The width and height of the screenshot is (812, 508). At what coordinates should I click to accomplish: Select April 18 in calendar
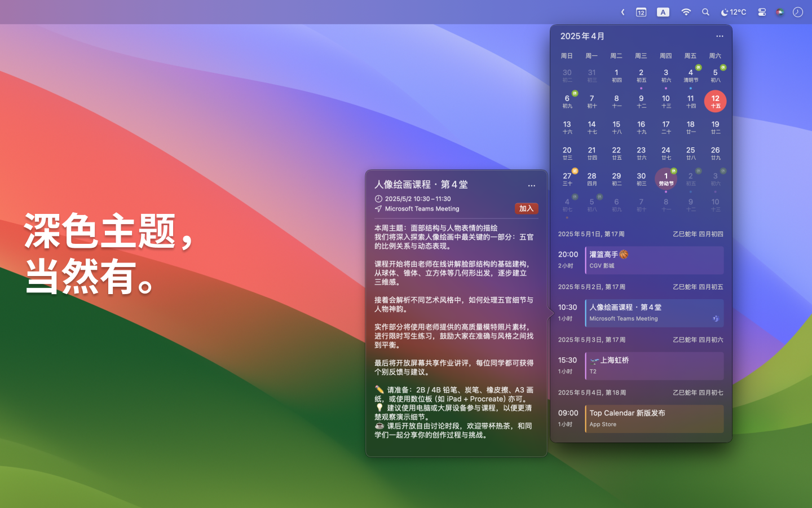pos(690,128)
